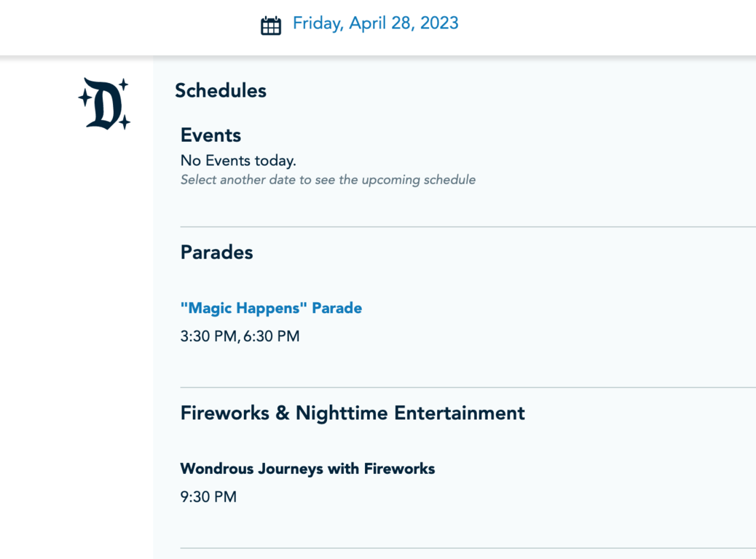Click Wondrous Journeys with Fireworks title
The height and width of the screenshot is (559, 756).
pyautogui.click(x=307, y=469)
